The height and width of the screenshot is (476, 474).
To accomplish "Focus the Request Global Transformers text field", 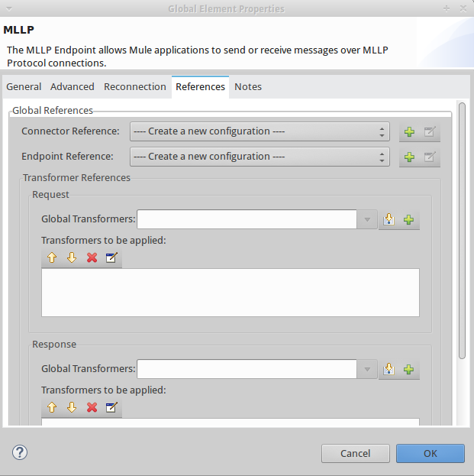I will [x=247, y=219].
